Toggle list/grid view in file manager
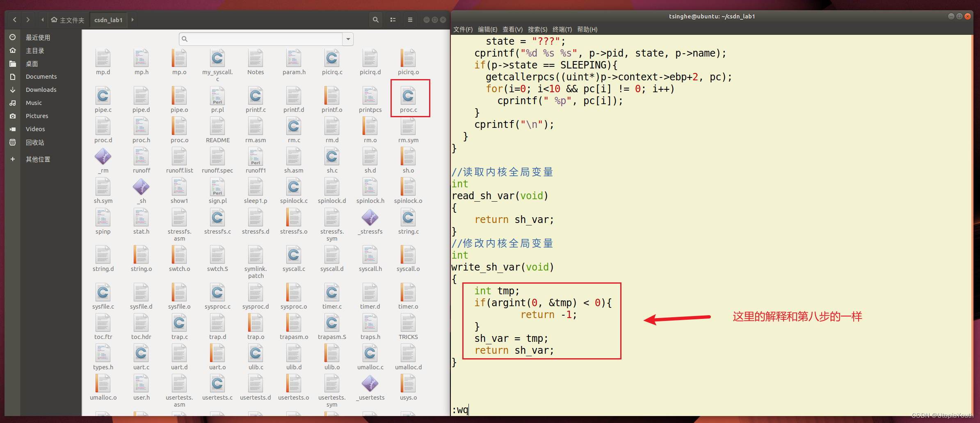The image size is (980, 423). (x=393, y=20)
